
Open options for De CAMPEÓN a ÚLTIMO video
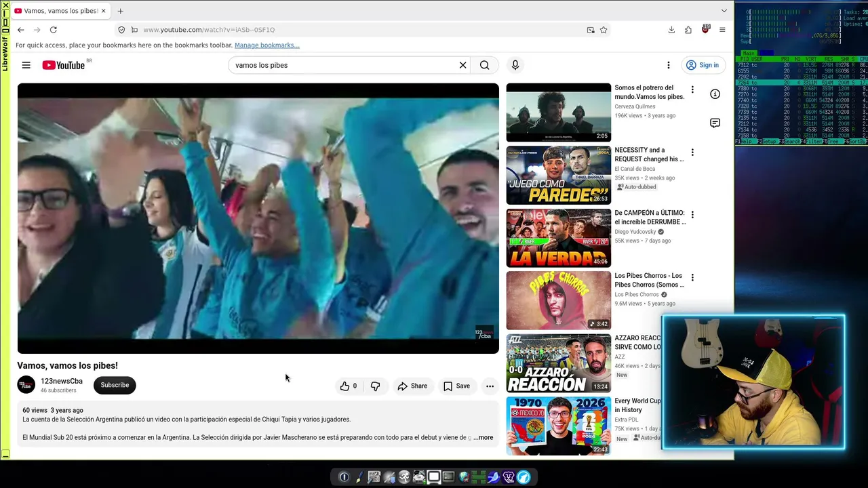(x=692, y=215)
